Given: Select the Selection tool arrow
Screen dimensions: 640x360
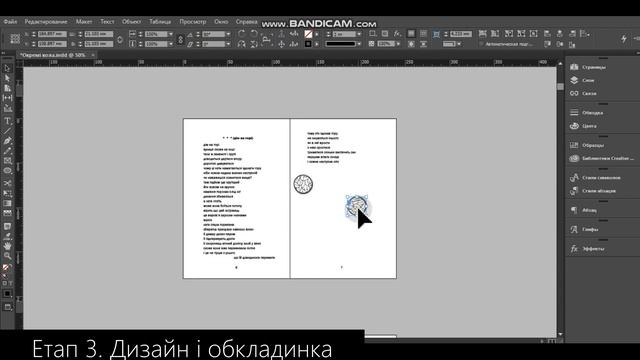Looking at the screenshot, I should tap(7, 68).
